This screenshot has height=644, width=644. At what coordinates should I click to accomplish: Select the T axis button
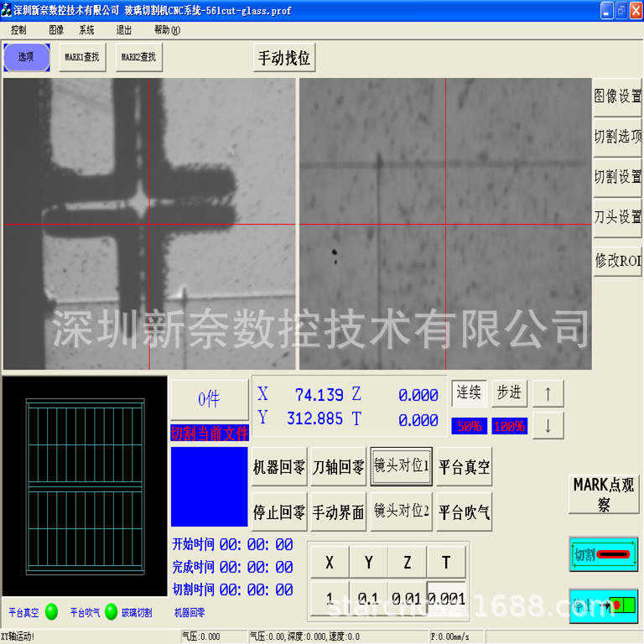click(446, 562)
